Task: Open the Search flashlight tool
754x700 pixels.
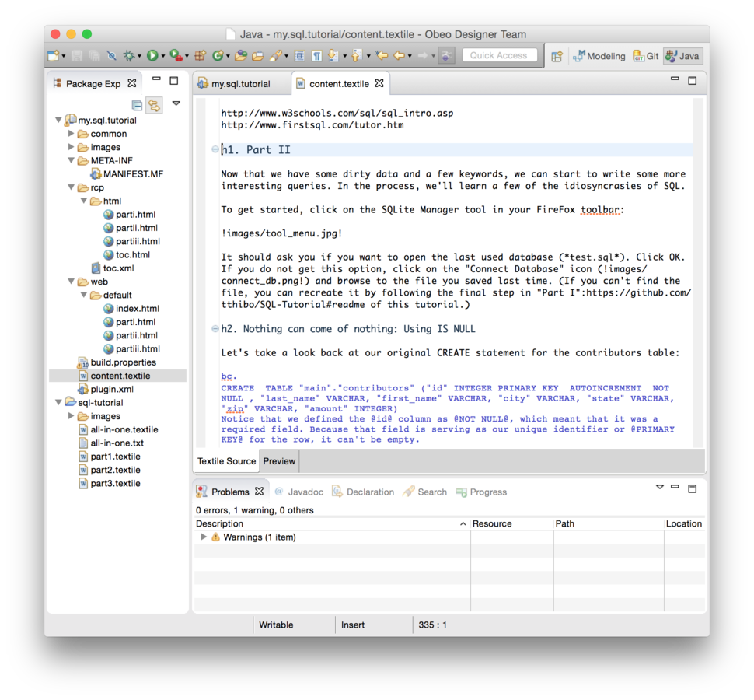Action: (x=275, y=56)
